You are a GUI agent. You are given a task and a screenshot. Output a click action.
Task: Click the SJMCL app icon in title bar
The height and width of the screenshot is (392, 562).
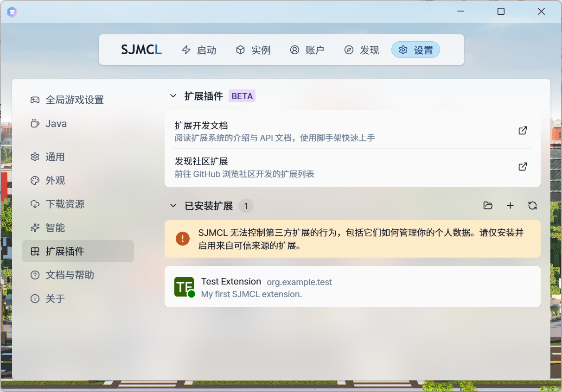12,12
